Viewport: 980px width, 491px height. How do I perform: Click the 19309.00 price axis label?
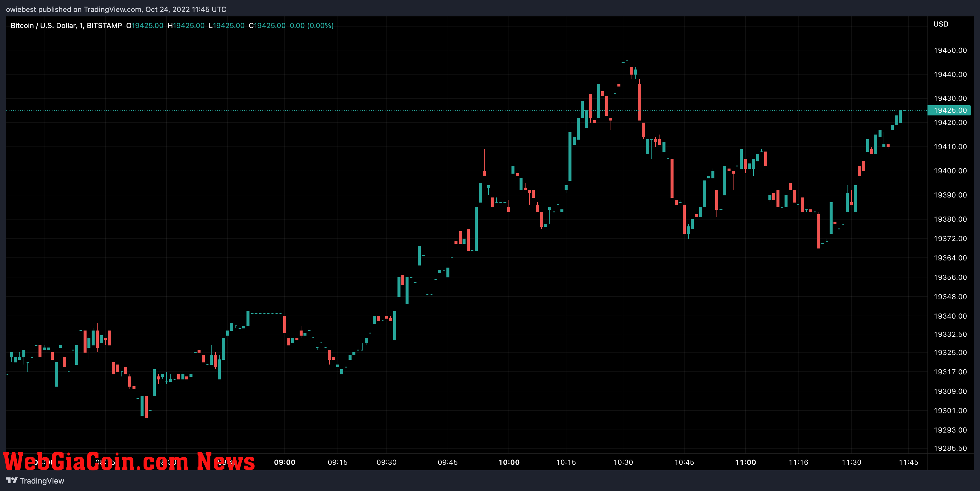pos(950,391)
